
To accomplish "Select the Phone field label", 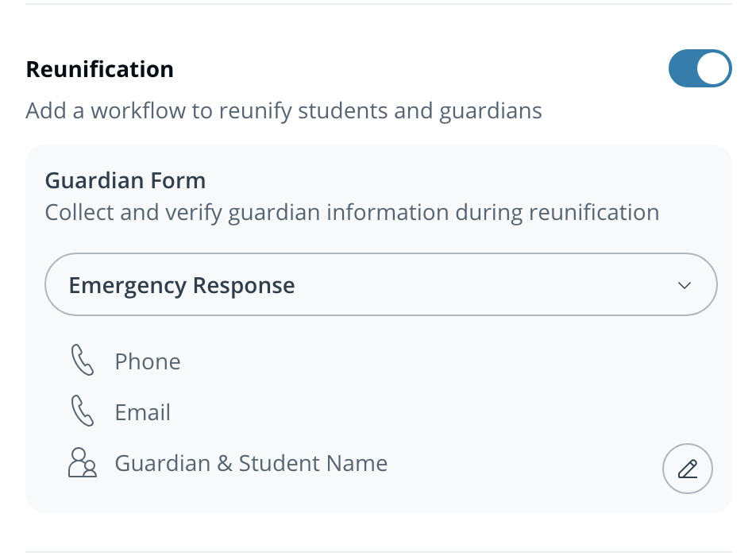I will pyautogui.click(x=148, y=361).
